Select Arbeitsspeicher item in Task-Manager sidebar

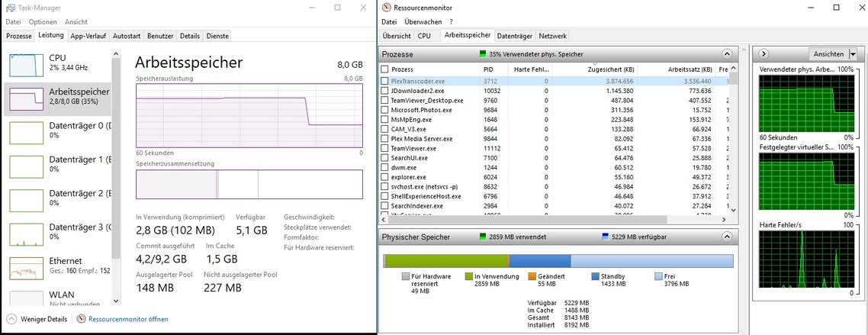pyautogui.click(x=58, y=99)
